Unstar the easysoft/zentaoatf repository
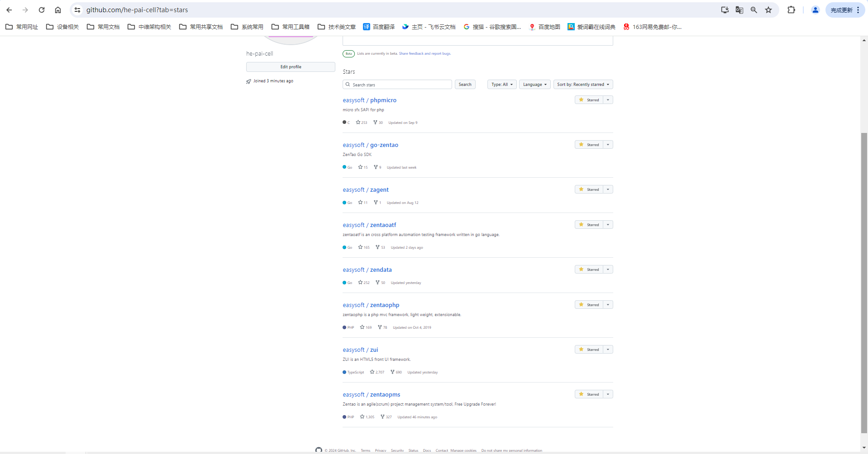868x454 pixels. (x=589, y=225)
